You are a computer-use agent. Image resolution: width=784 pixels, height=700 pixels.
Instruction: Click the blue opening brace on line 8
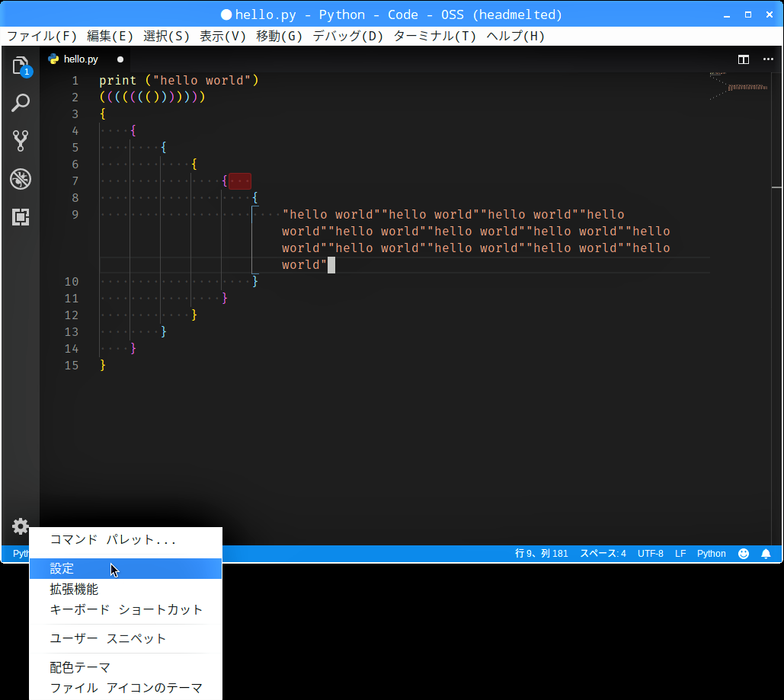point(255,197)
